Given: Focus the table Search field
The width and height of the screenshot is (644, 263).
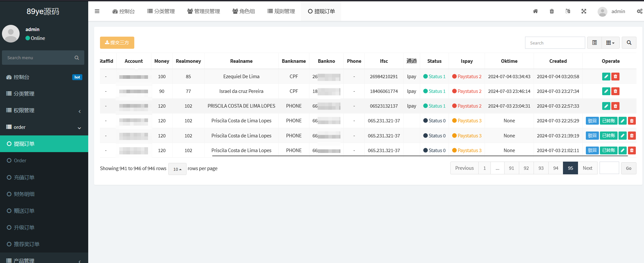Looking at the screenshot, I should point(555,43).
